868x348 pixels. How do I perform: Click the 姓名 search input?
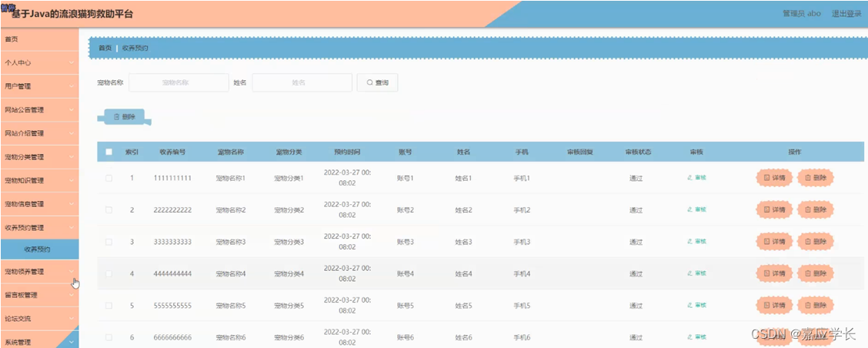click(x=302, y=82)
